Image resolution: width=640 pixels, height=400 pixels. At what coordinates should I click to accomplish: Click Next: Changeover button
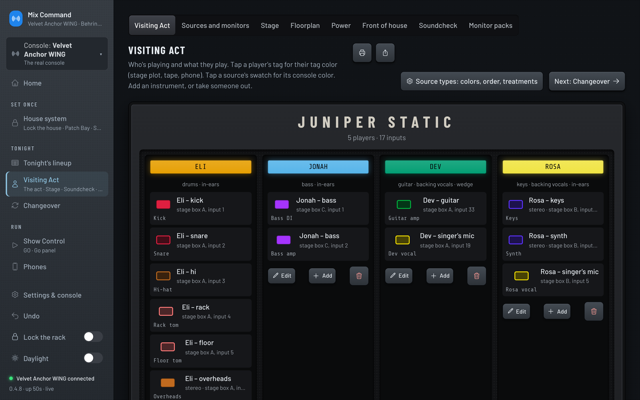coord(587,81)
